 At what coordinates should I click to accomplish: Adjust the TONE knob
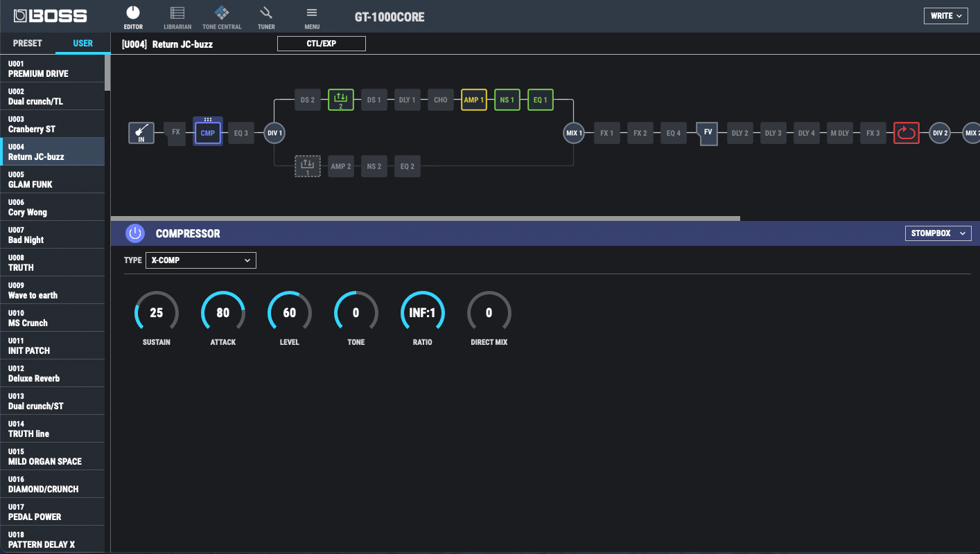click(x=356, y=313)
